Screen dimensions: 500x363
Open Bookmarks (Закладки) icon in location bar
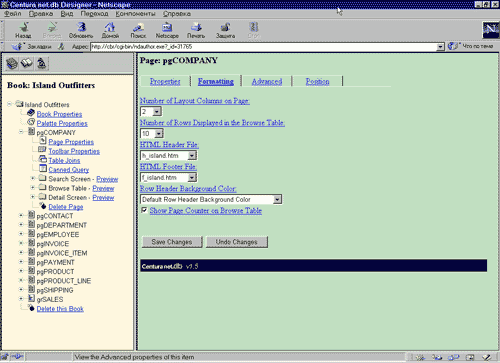(17, 47)
